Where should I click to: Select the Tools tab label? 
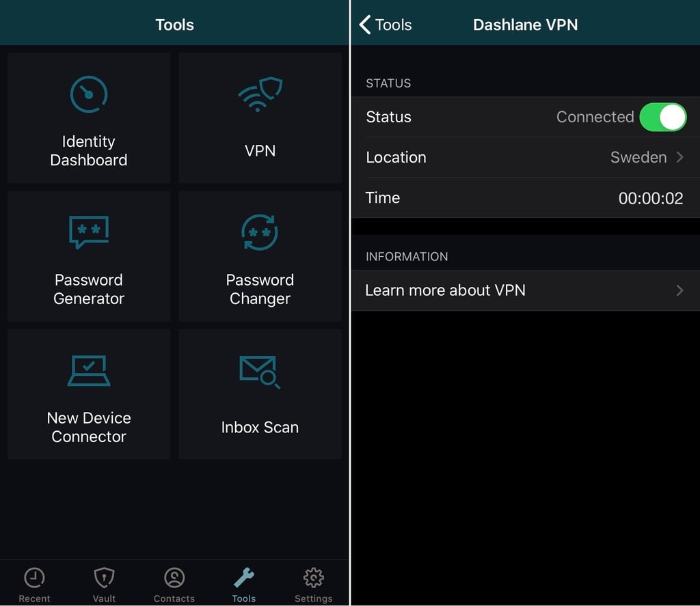pyautogui.click(x=244, y=598)
